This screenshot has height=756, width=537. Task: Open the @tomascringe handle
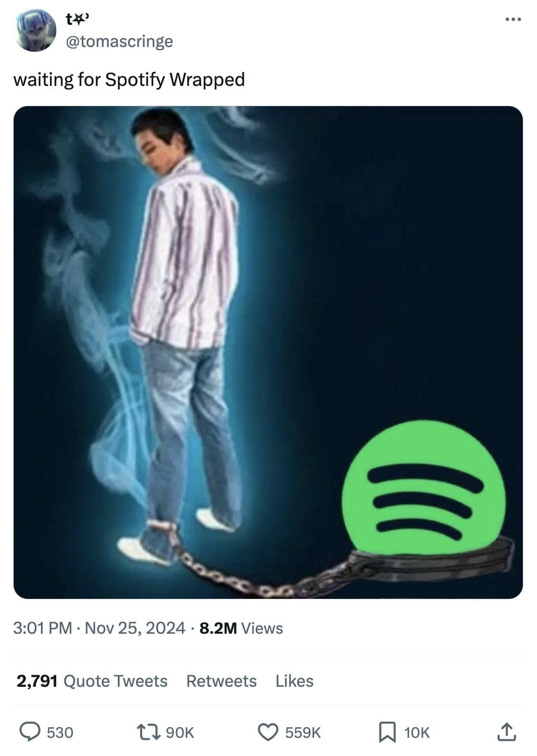click(119, 41)
